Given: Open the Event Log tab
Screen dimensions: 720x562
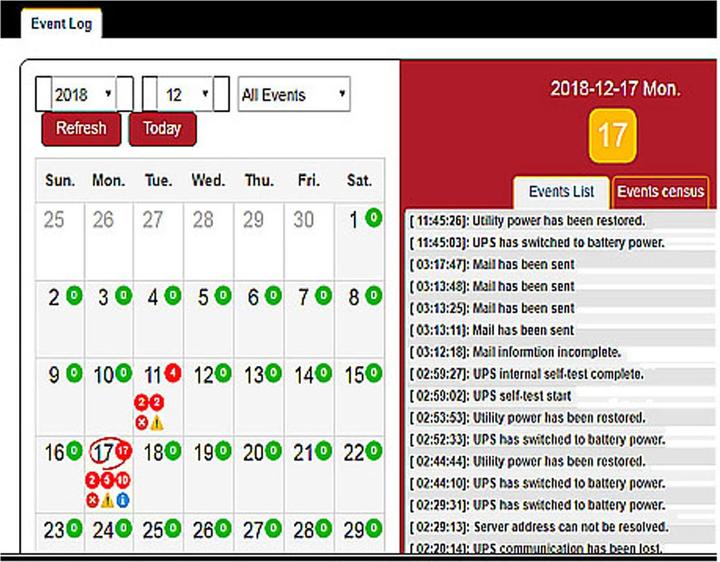Looking at the screenshot, I should [x=61, y=22].
